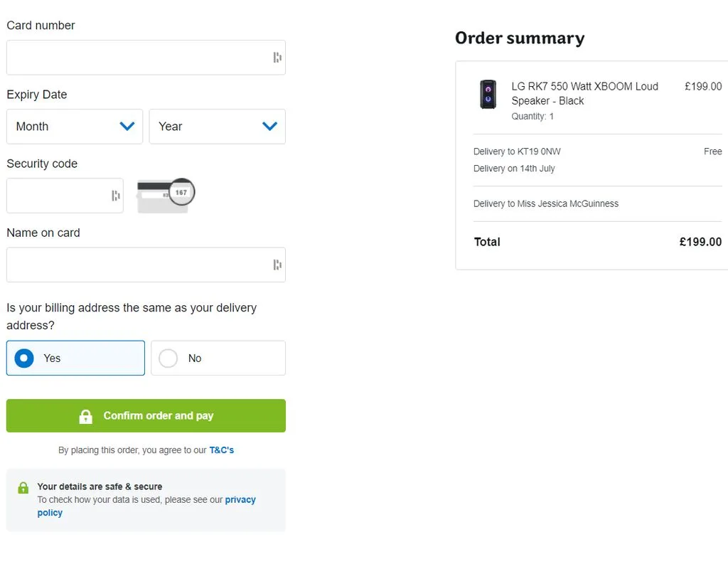Click autofill icon in Card number field
This screenshot has height=569, width=728.
pos(277,58)
